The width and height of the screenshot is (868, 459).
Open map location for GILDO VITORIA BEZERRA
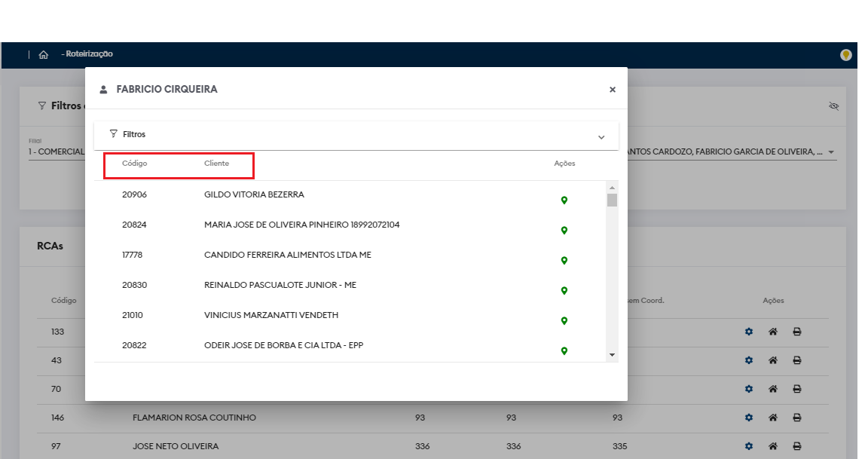click(x=564, y=200)
